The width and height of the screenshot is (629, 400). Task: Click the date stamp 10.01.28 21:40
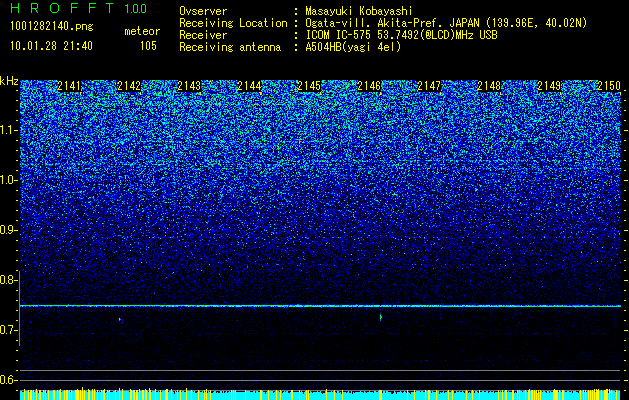coord(51,46)
